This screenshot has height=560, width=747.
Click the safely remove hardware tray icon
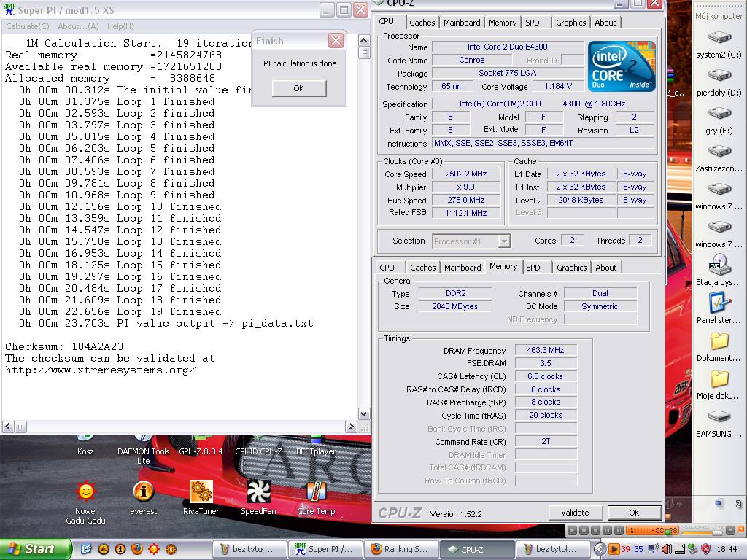tap(692, 549)
